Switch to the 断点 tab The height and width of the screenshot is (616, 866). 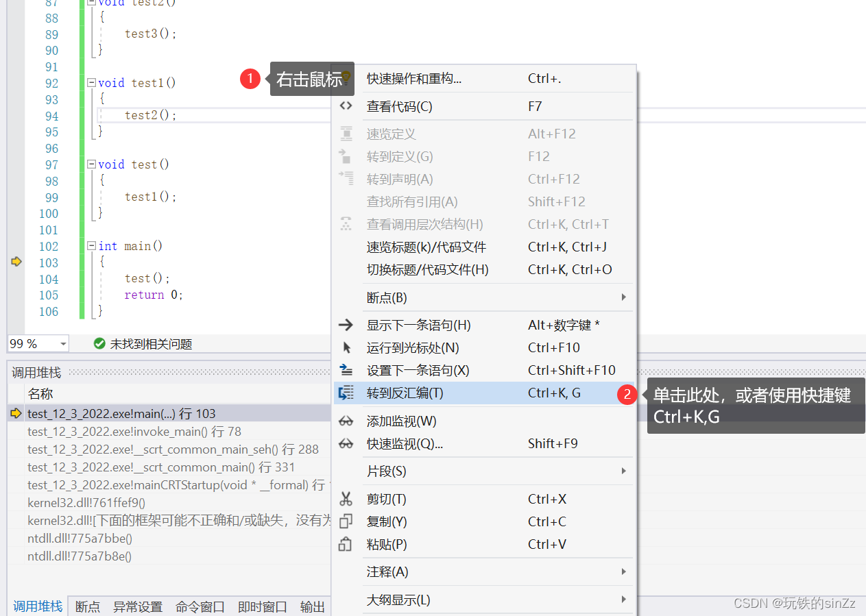88,606
